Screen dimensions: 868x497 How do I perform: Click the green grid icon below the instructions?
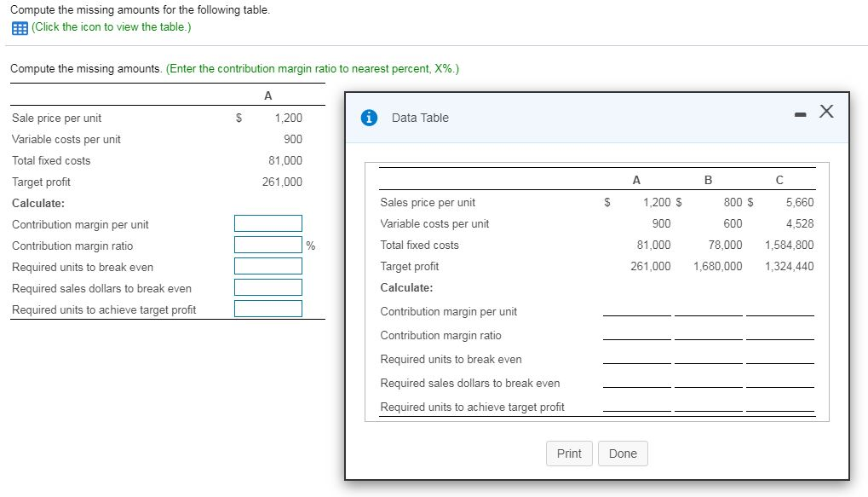point(17,27)
